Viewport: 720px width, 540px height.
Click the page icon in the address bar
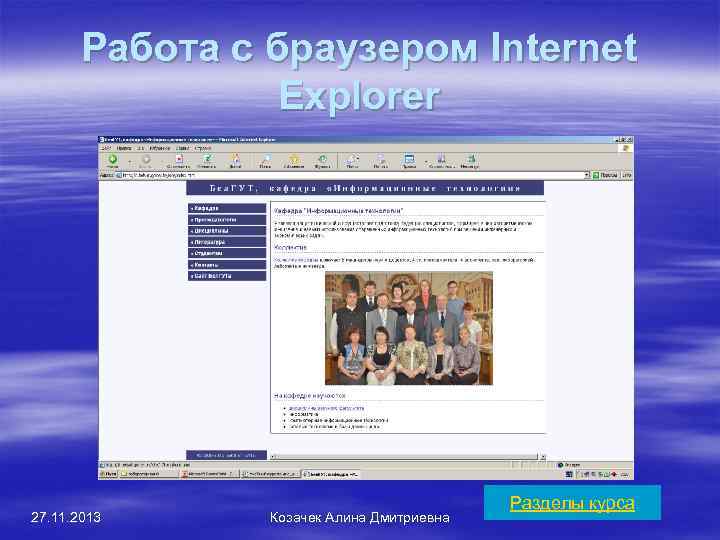pyautogui.click(x=118, y=175)
